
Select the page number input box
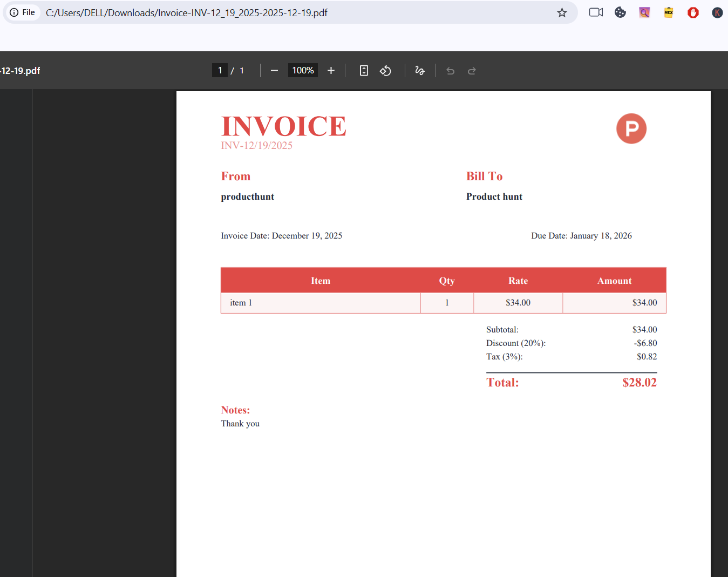220,70
